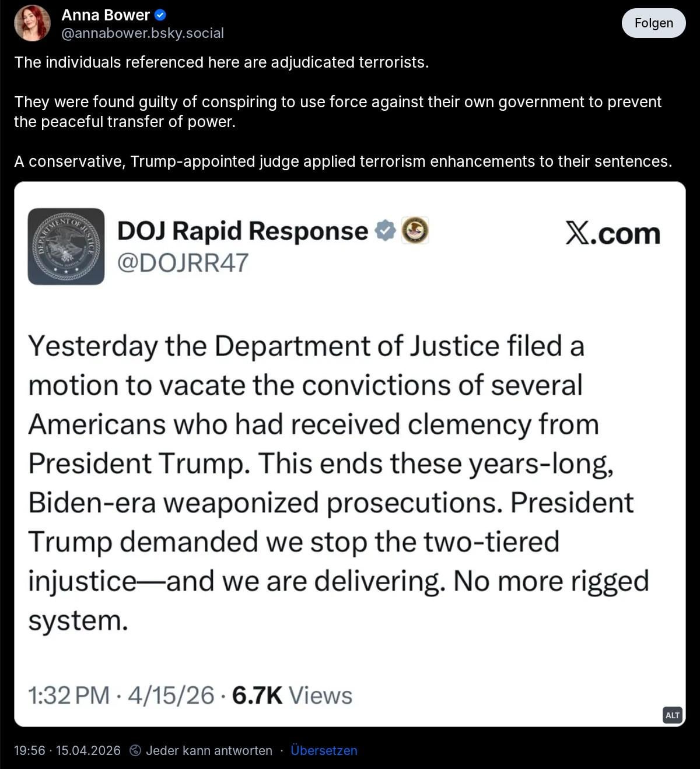Open the embedded tweet screenshot body text
The width and height of the screenshot is (700, 769).
(338, 483)
